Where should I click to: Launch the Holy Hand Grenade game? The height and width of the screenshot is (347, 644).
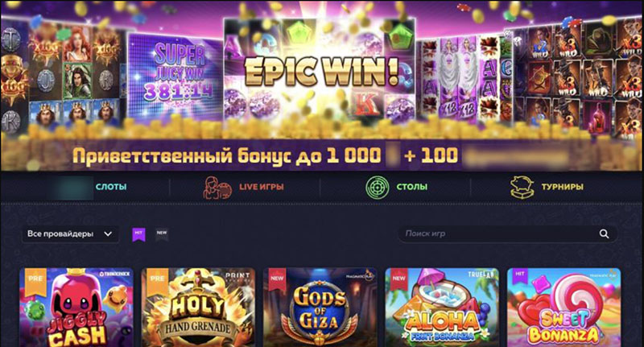coord(198,308)
